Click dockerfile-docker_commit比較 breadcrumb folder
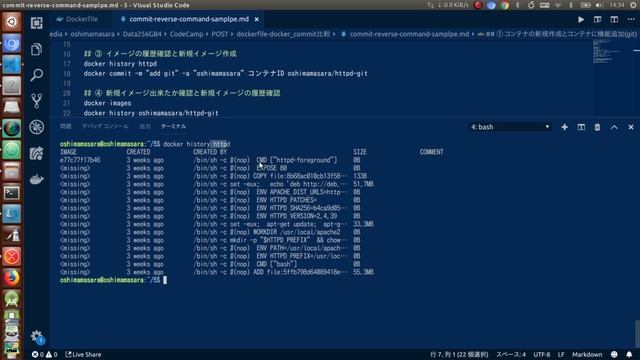This screenshot has width=640, height=360. click(283, 34)
